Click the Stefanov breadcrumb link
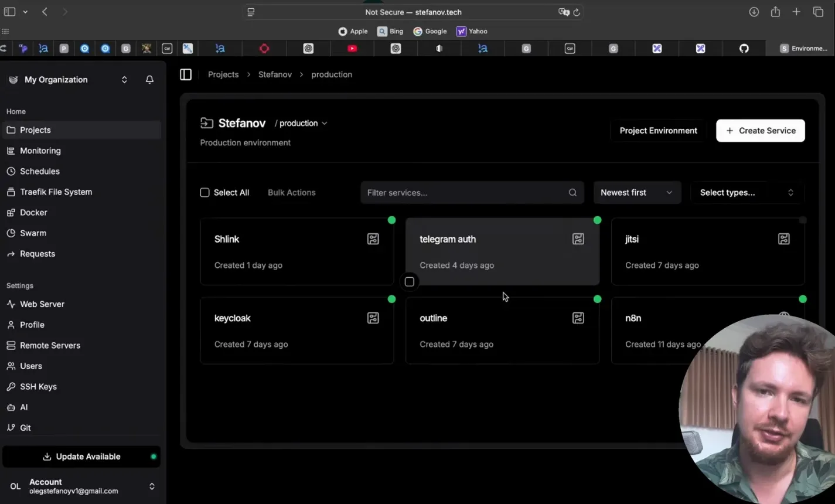Image resolution: width=835 pixels, height=504 pixels. [275, 74]
